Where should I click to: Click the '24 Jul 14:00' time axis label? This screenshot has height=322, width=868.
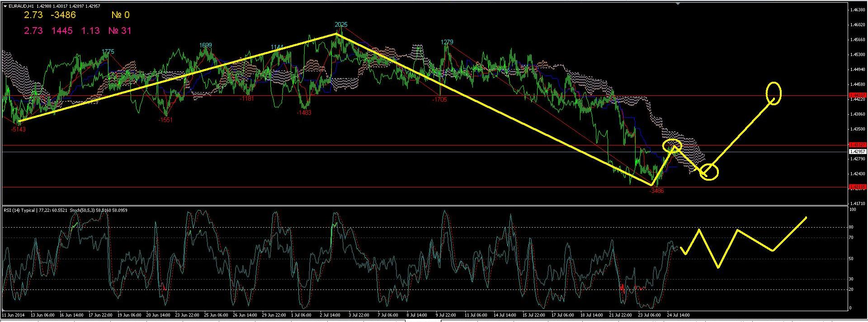pyautogui.click(x=678, y=315)
